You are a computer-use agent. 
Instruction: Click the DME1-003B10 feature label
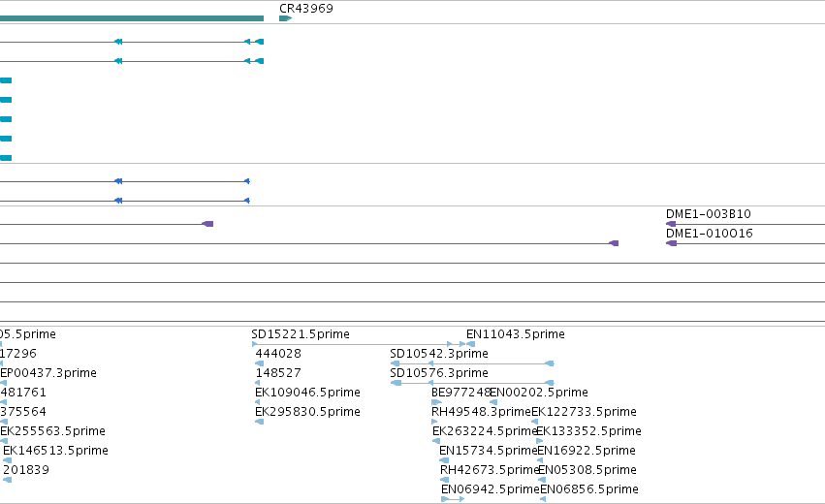tap(709, 214)
